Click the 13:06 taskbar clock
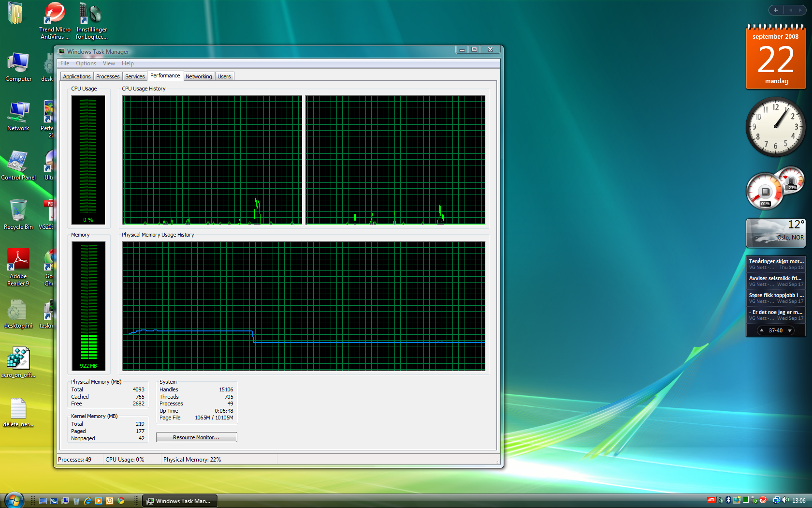Screen dimensions: 812x508 pyautogui.click(x=799, y=500)
